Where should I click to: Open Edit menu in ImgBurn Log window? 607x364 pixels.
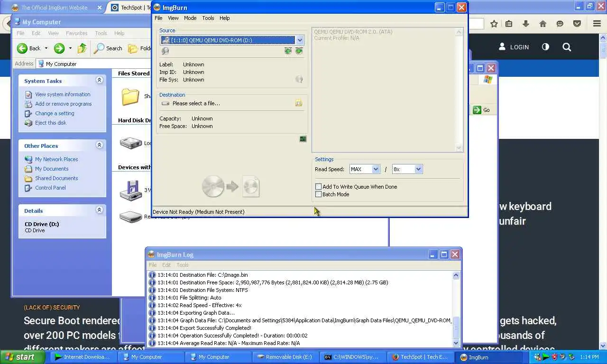(166, 265)
